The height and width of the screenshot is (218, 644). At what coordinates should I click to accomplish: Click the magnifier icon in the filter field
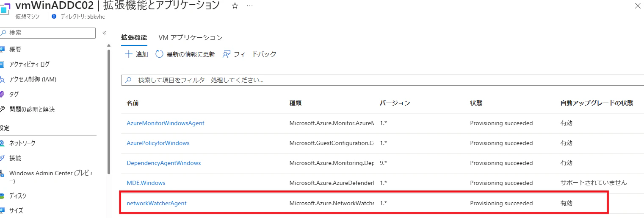(129, 80)
